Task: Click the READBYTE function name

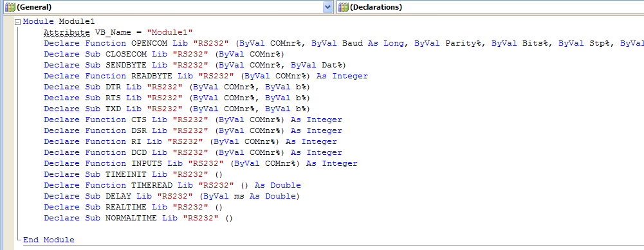Action: coord(152,76)
